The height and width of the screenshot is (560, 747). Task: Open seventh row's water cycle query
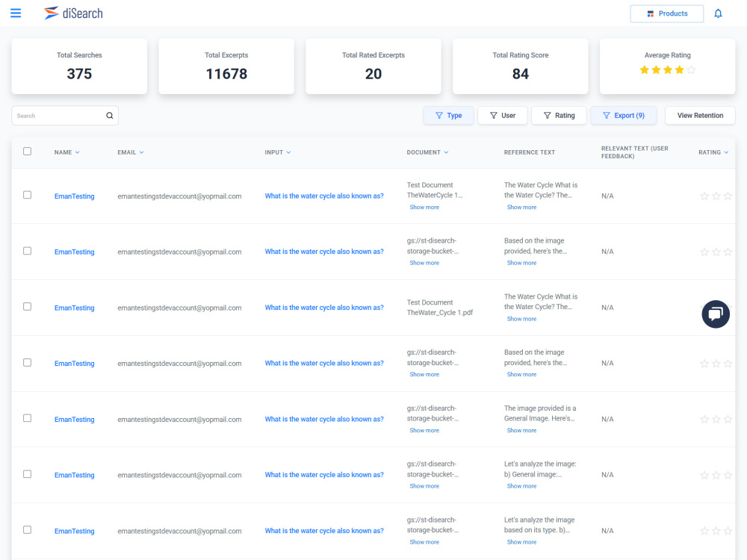[324, 530]
